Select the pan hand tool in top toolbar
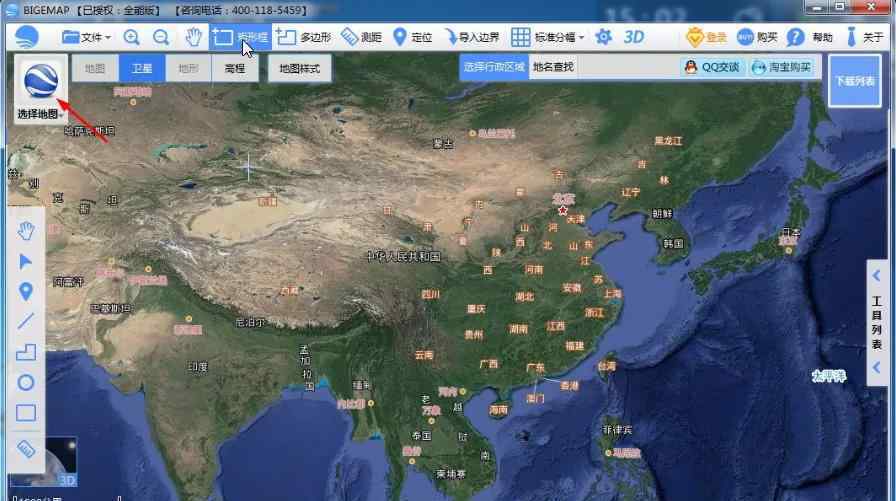The image size is (896, 501). tap(194, 38)
